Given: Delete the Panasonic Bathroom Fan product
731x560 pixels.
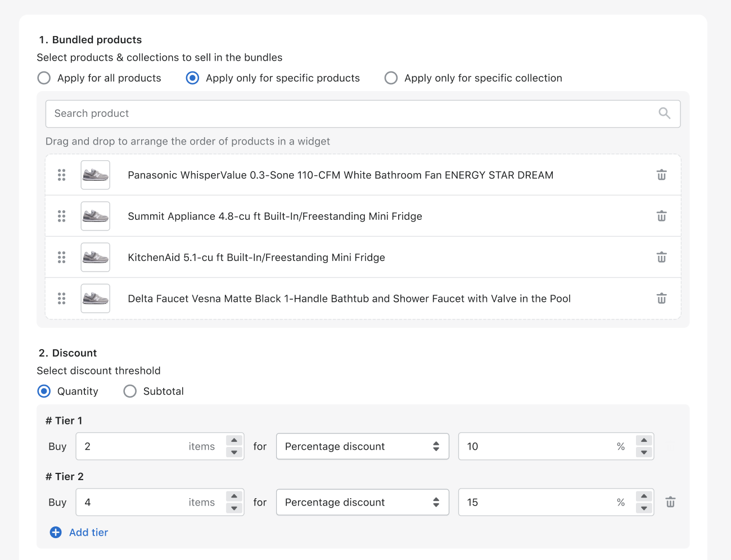Looking at the screenshot, I should click(661, 175).
